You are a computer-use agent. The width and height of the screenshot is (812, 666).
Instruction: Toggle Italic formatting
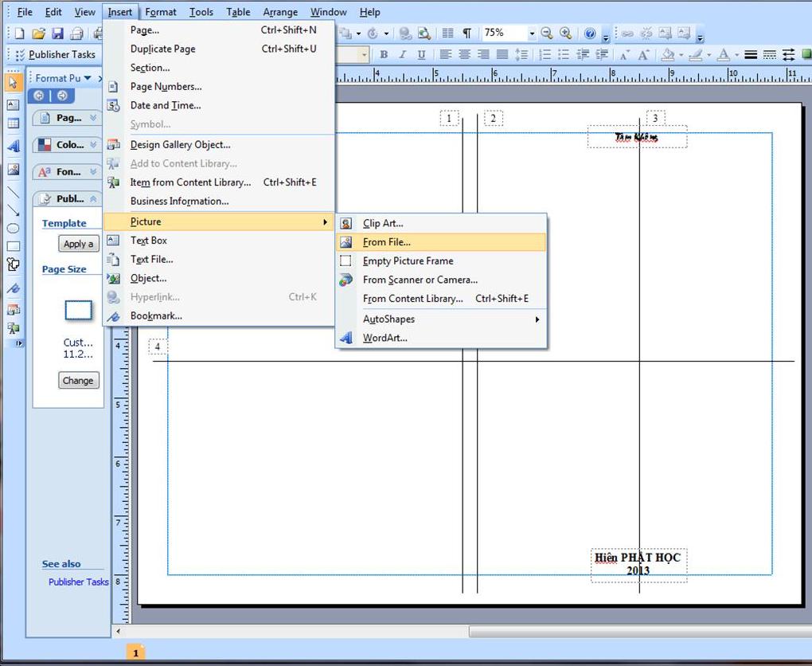pyautogui.click(x=402, y=54)
